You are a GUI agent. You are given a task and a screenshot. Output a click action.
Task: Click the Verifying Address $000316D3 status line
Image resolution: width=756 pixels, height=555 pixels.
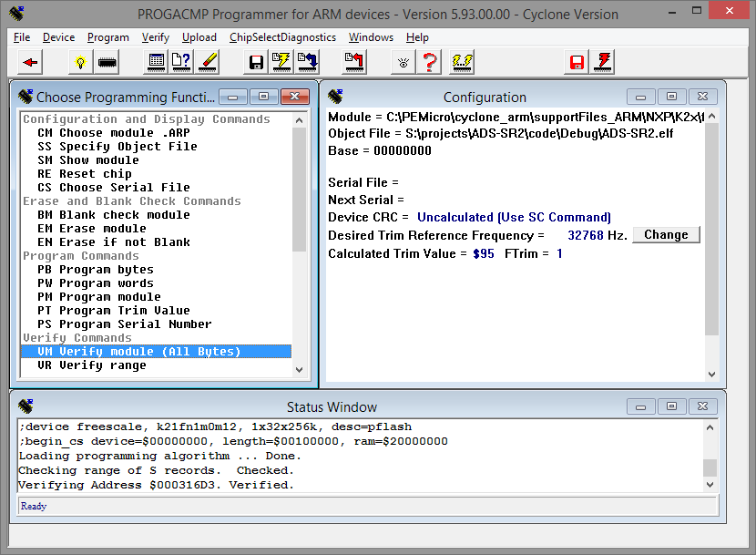click(156, 485)
